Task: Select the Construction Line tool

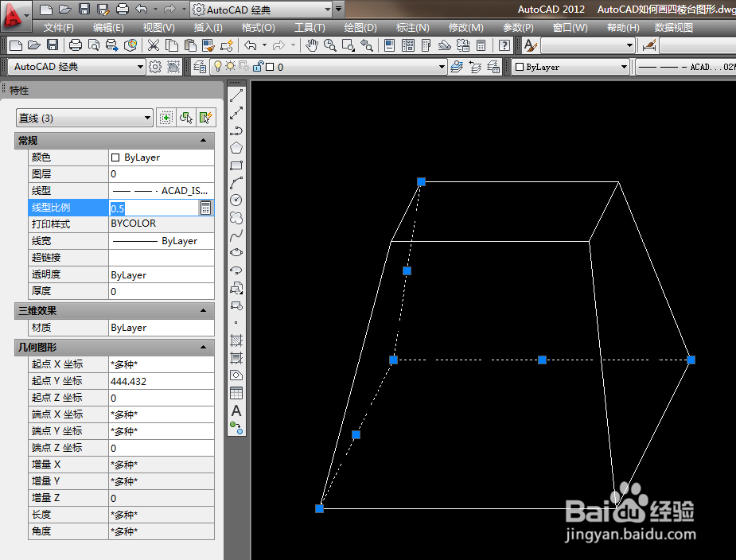Action: [x=236, y=113]
